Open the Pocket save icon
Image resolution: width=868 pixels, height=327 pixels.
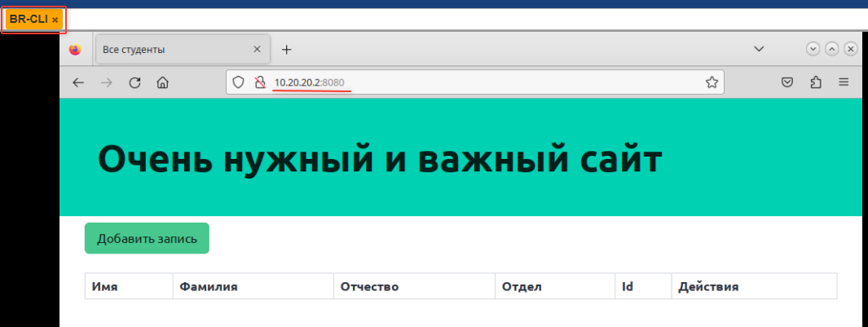pos(786,82)
